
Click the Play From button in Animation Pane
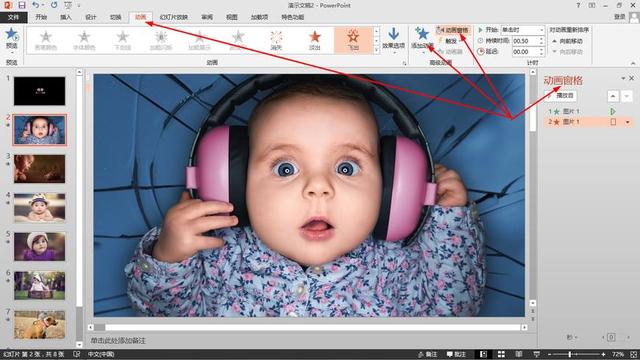pyautogui.click(x=562, y=96)
